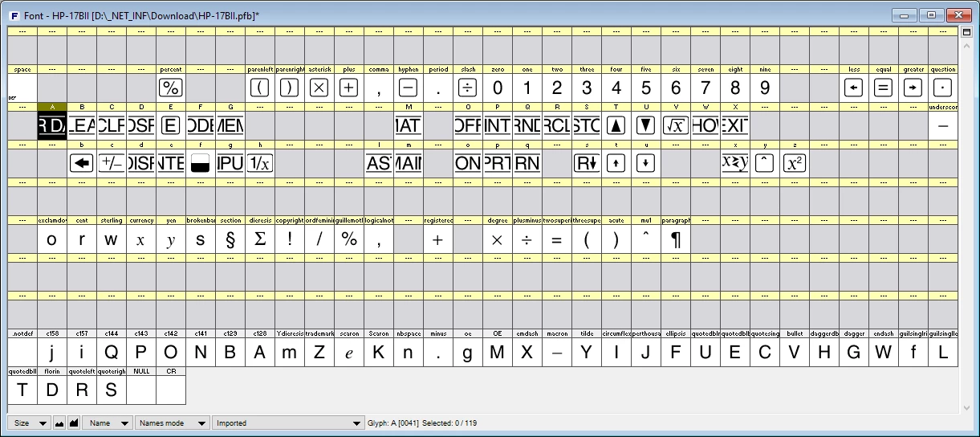Select the percent glyph cell
This screenshot has width=980, height=437.
[x=171, y=88]
